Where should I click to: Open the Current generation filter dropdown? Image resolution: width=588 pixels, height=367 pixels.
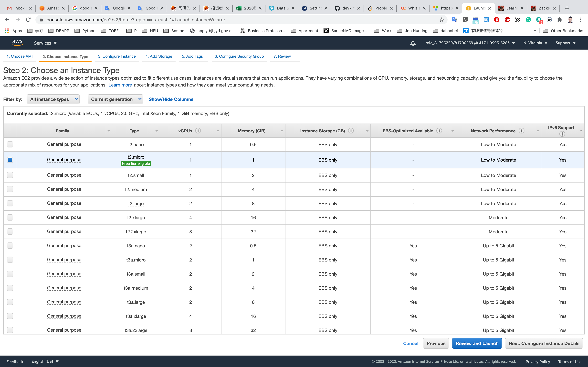coord(115,99)
